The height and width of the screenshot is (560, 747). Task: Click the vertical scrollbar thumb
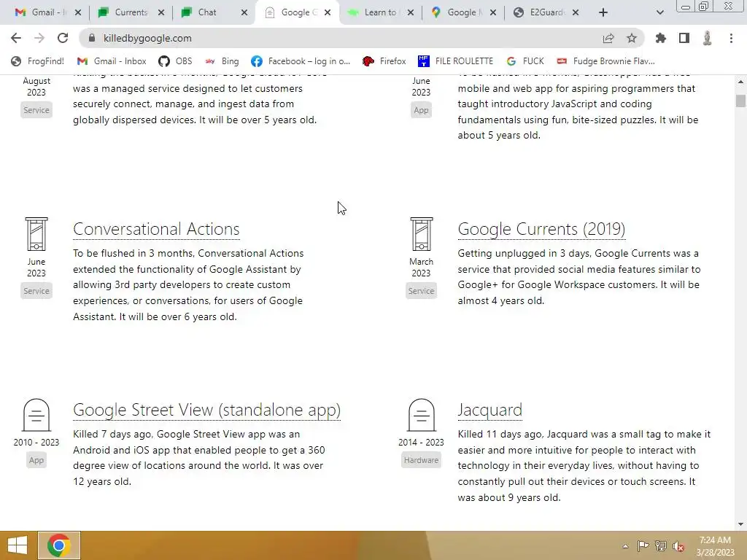pyautogui.click(x=740, y=101)
